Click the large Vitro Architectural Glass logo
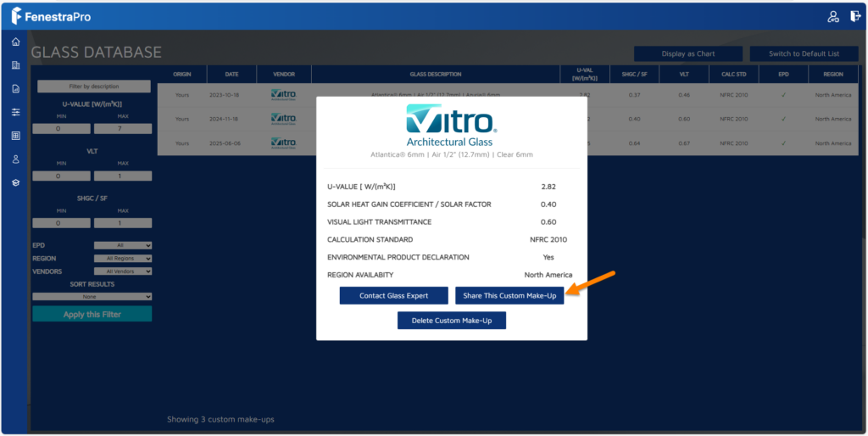This screenshot has height=436, width=868. coord(451,126)
